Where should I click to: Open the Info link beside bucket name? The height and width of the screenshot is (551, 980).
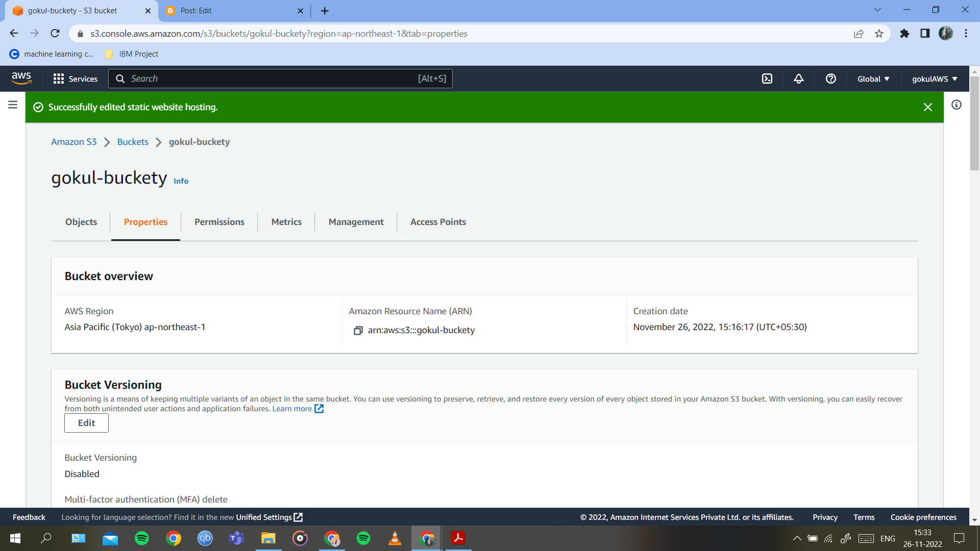(181, 181)
